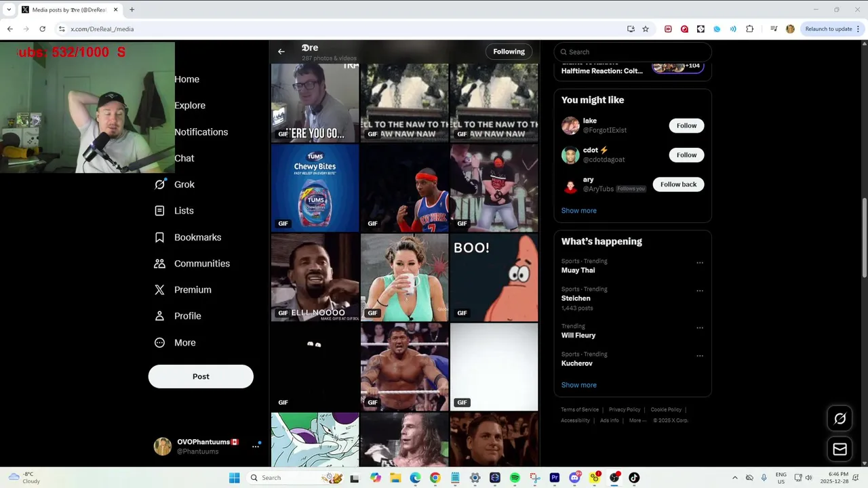This screenshot has height=488, width=868.
Task: Show more under What's happening
Action: point(578,385)
